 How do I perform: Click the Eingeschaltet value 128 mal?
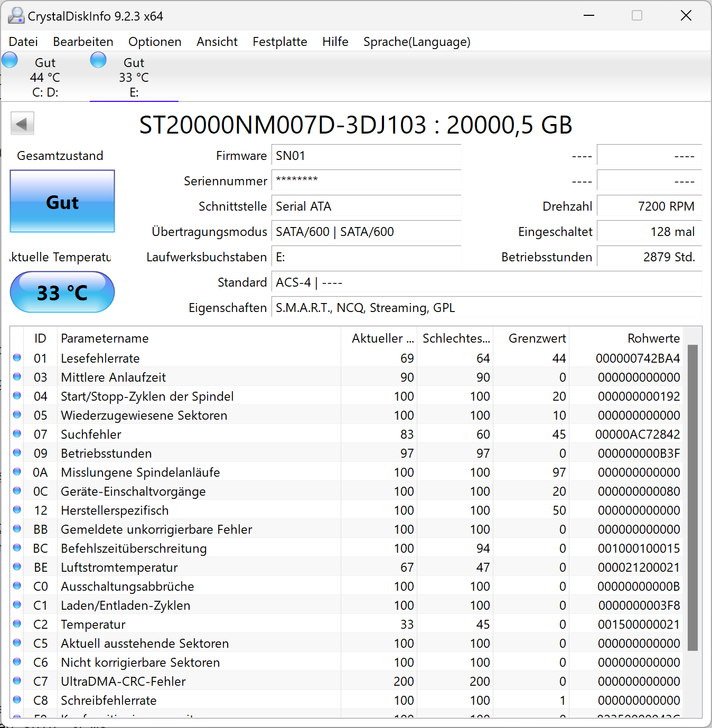click(650, 232)
